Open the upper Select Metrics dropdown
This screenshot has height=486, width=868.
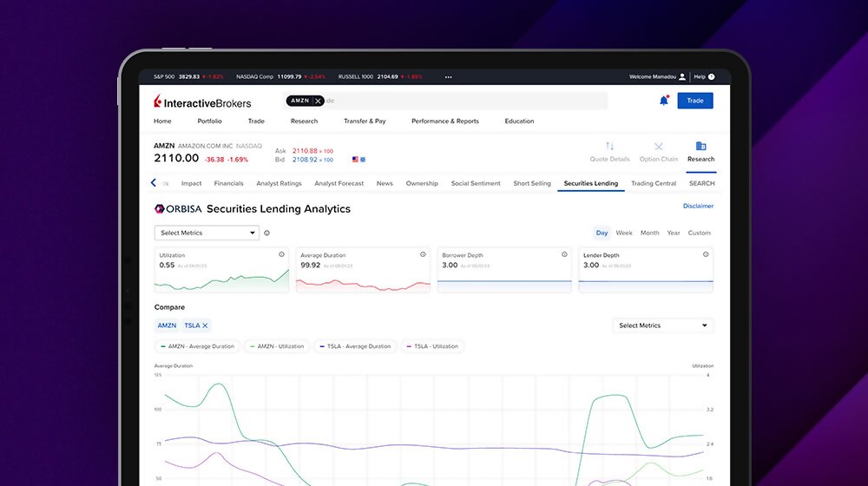point(207,233)
